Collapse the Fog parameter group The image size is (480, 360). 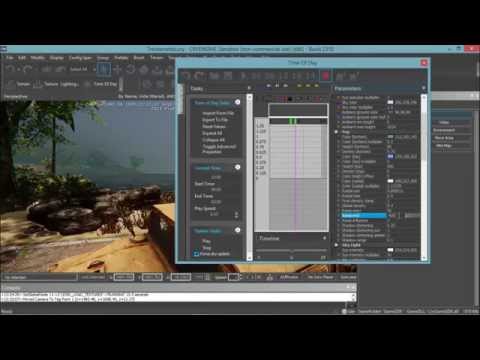click(336, 132)
